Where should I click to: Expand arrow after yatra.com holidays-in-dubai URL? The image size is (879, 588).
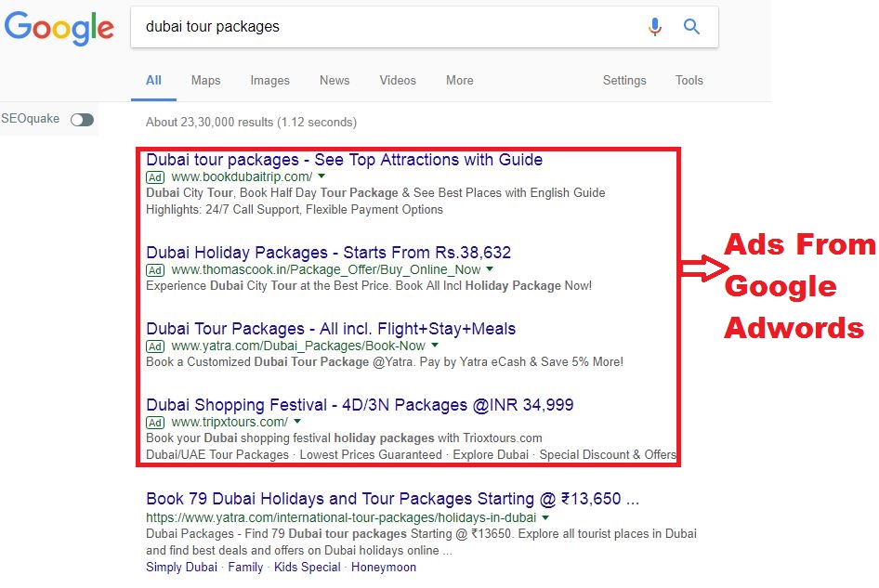[x=545, y=517]
